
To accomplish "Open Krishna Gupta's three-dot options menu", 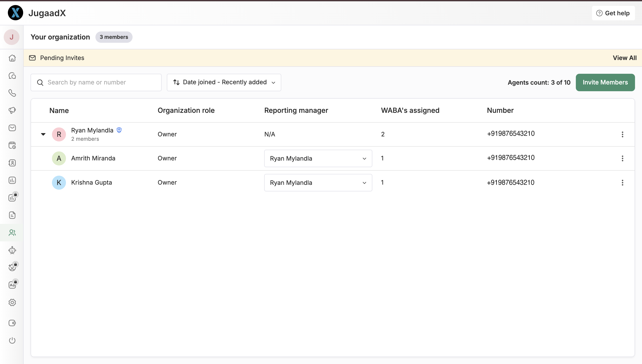I will pos(622,182).
